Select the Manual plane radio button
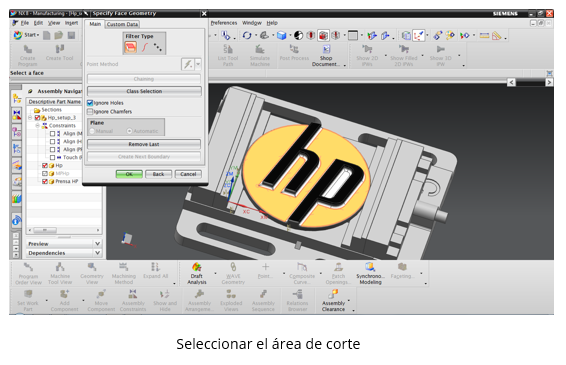Image resolution: width=566 pixels, height=365 pixels. click(92, 131)
